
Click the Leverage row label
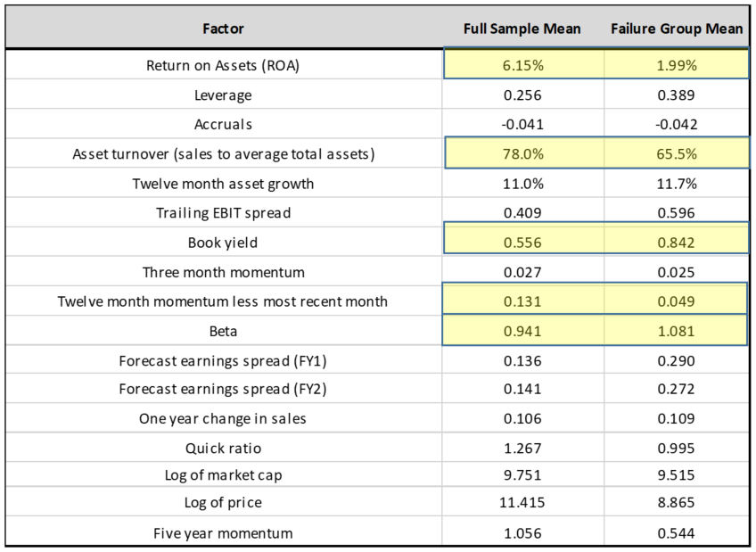point(223,95)
